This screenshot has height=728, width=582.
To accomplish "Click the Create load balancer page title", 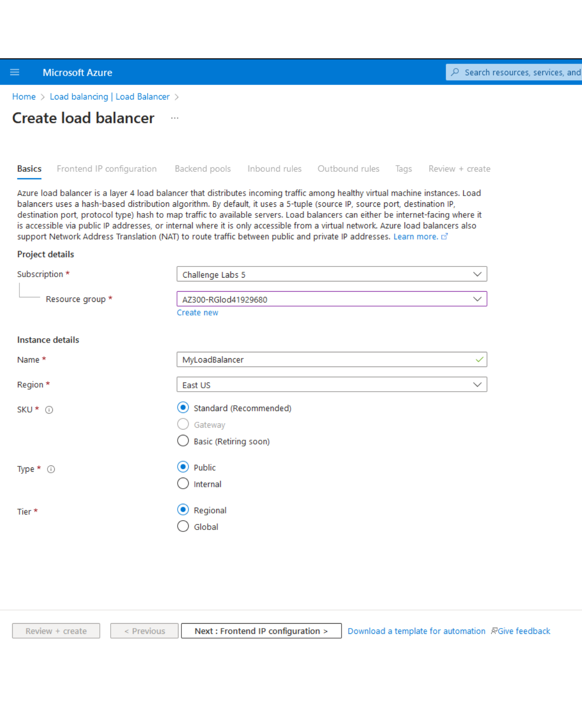I will point(83,118).
